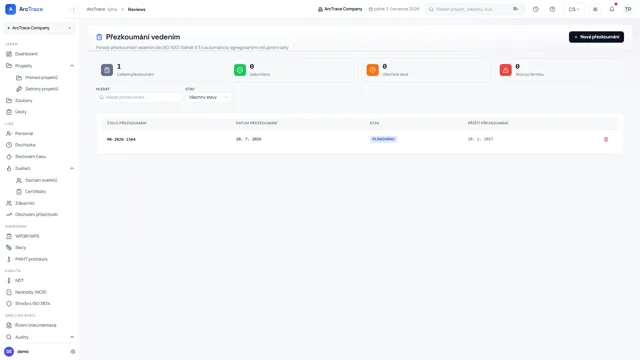The image size is (640, 360).
Task: Click the Přezkoumání vedením title icon
Action: [99, 37]
